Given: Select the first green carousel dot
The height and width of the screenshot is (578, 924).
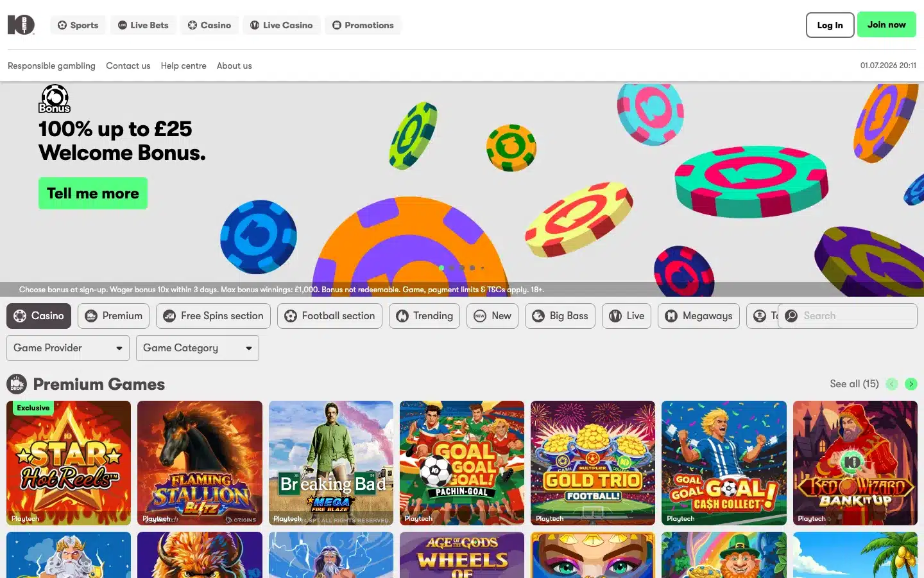Looking at the screenshot, I should (441, 268).
